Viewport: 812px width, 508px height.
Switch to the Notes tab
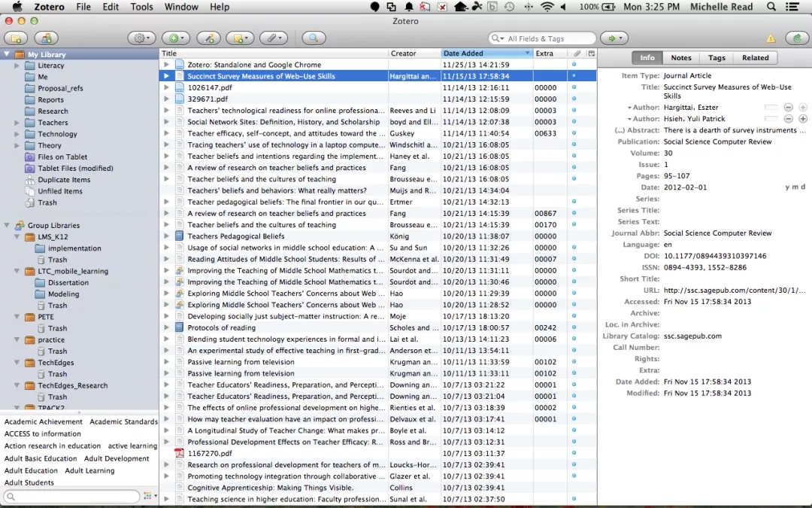click(680, 58)
